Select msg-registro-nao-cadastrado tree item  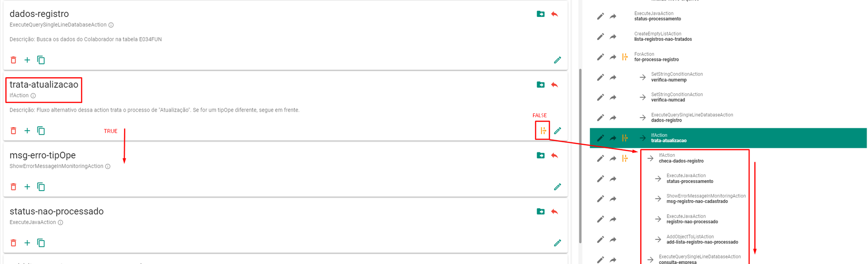(697, 201)
